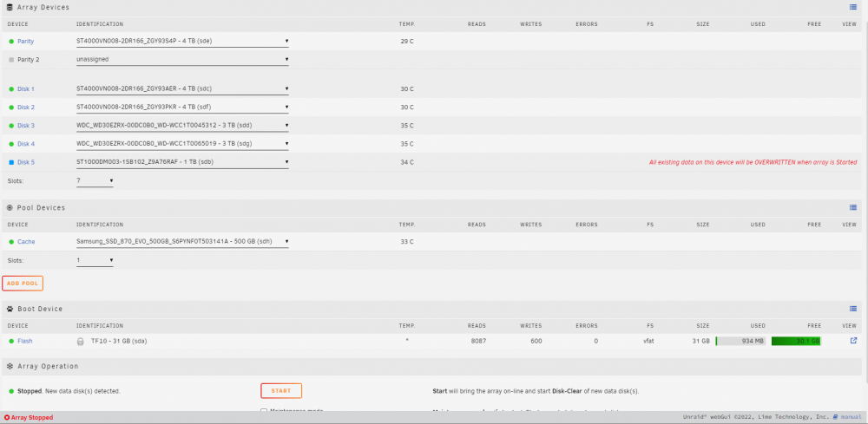
Task: Open the Disk 5 device link
Action: (x=25, y=162)
